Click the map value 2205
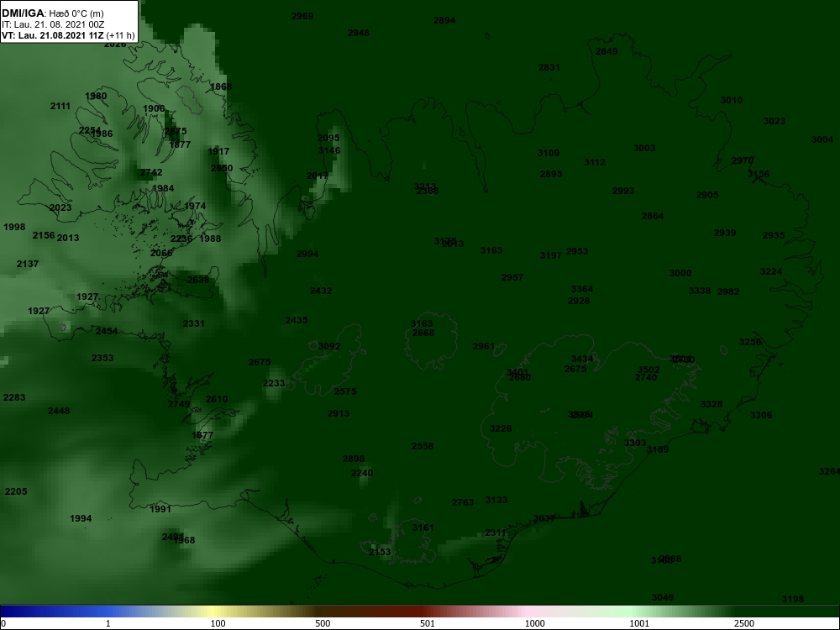This screenshot has height=630, width=840. (16, 491)
